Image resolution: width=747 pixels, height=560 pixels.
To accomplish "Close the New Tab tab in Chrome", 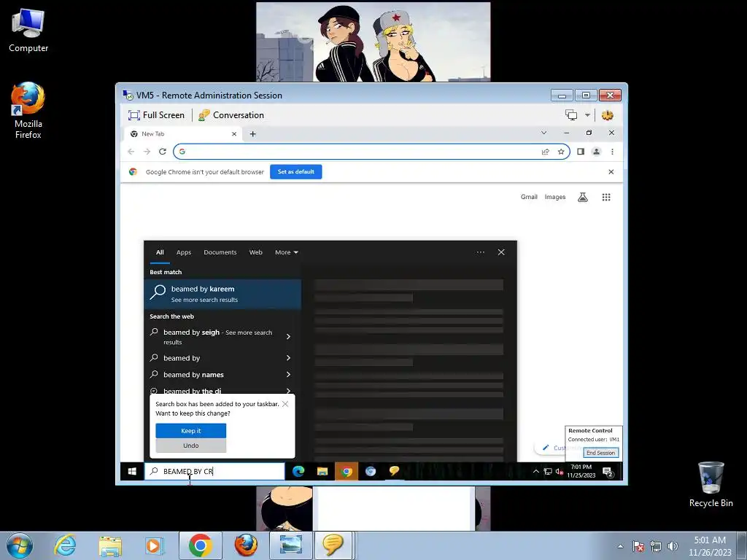I will [x=234, y=134].
